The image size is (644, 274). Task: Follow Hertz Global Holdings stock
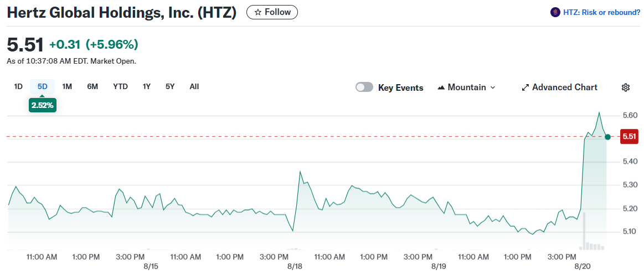coord(272,12)
